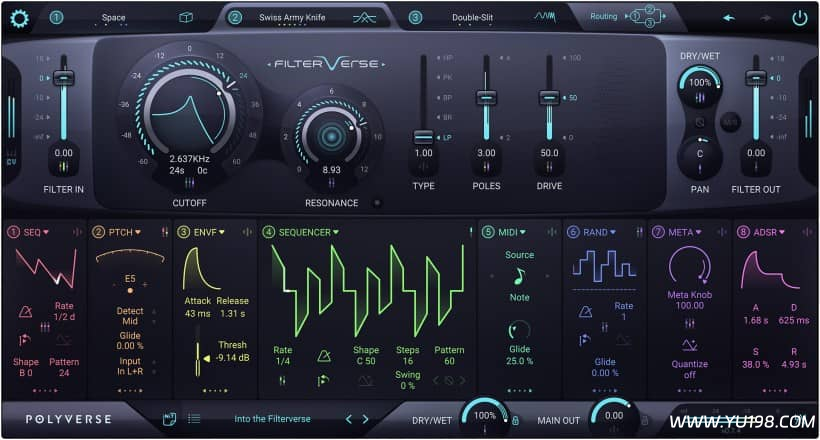
Task: Click modulation sliders icon under Resonance value
Action: (332, 183)
